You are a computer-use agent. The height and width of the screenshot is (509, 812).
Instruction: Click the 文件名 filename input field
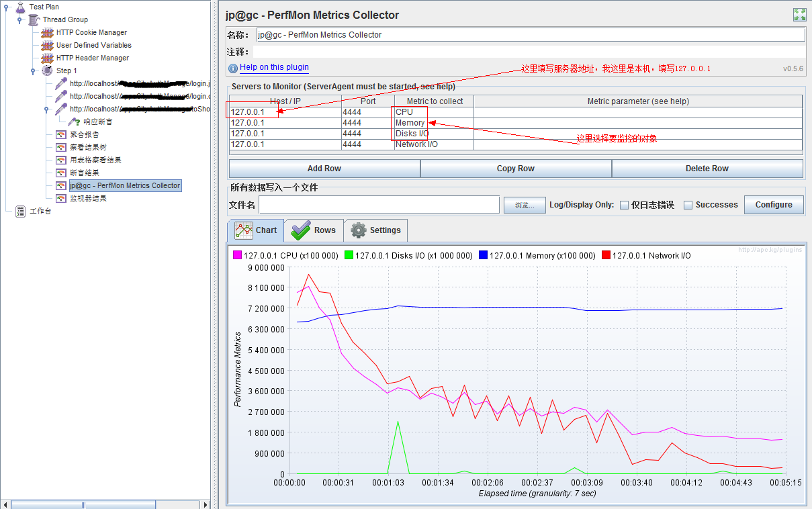(x=379, y=205)
